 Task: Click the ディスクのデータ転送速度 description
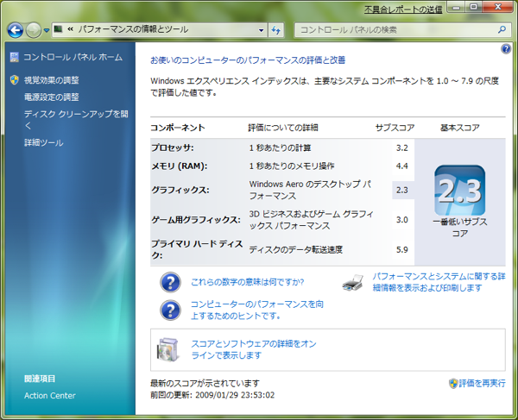pyautogui.click(x=296, y=250)
